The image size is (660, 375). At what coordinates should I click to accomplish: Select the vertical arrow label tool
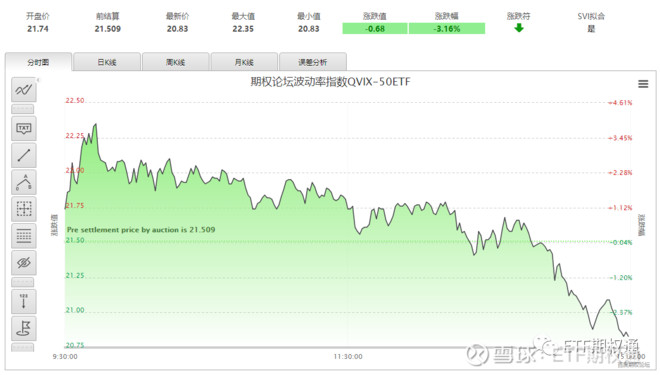coord(24,301)
